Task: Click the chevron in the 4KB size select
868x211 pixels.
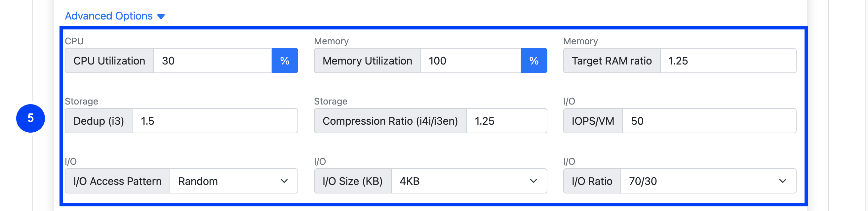Action: point(533,181)
